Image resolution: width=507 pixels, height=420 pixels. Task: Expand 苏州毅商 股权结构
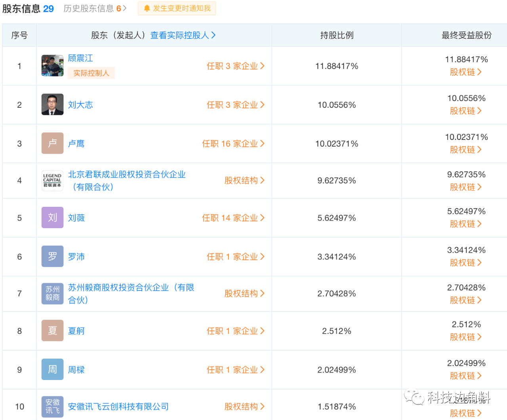(x=244, y=294)
